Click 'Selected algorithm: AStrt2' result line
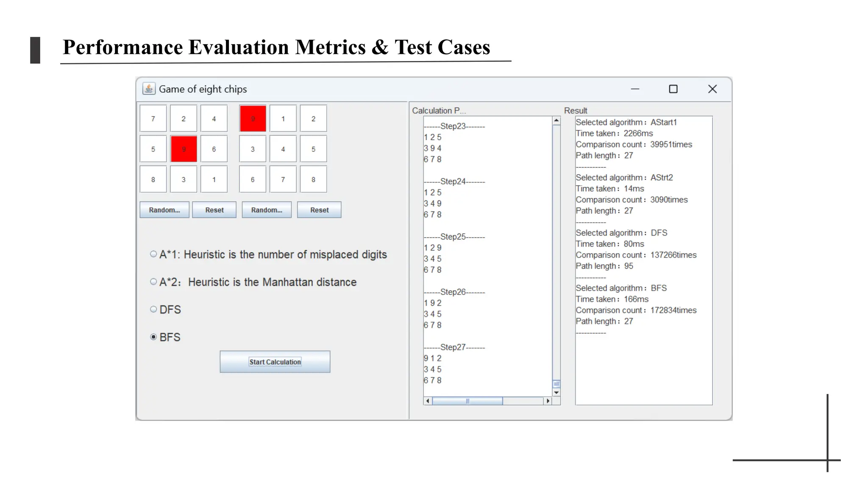This screenshot has width=868, height=488. point(624,177)
